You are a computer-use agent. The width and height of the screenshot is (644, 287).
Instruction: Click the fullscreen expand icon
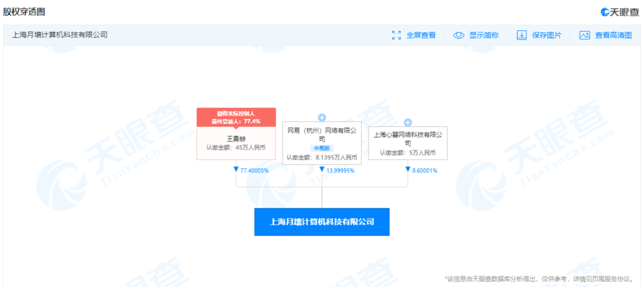point(396,35)
